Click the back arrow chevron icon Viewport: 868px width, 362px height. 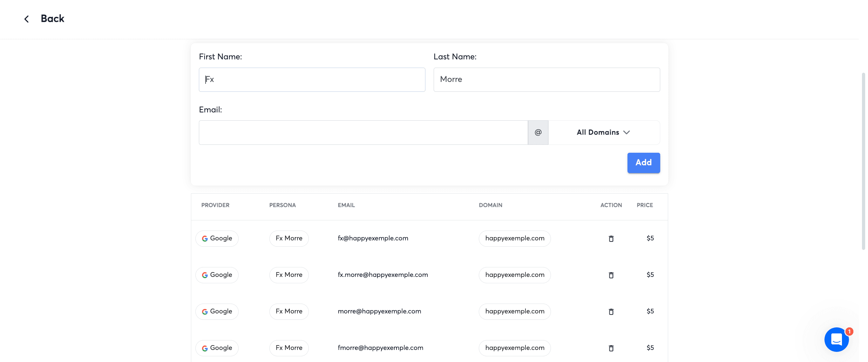[26, 19]
